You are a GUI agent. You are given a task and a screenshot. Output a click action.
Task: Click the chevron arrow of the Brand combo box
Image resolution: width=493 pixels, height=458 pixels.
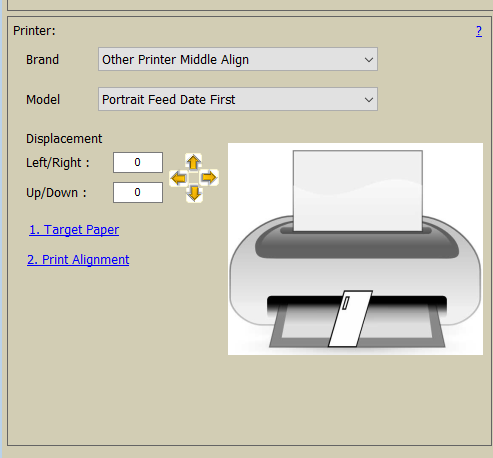tap(369, 60)
